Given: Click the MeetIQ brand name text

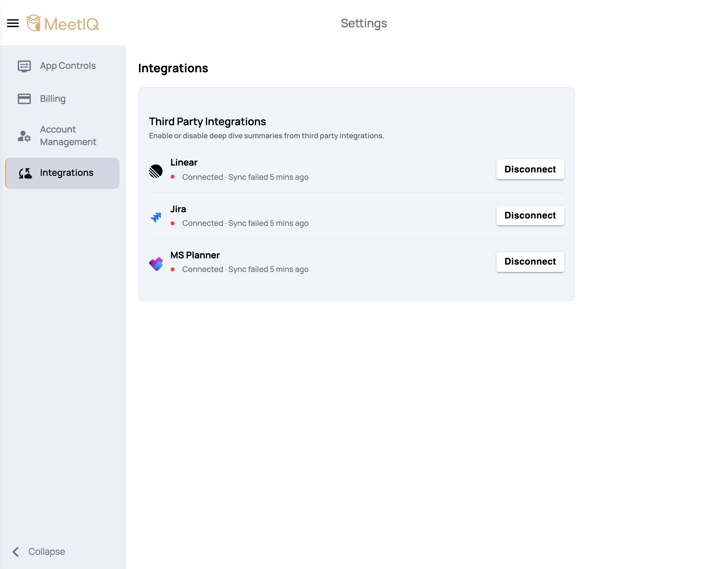Looking at the screenshot, I should point(71,24).
